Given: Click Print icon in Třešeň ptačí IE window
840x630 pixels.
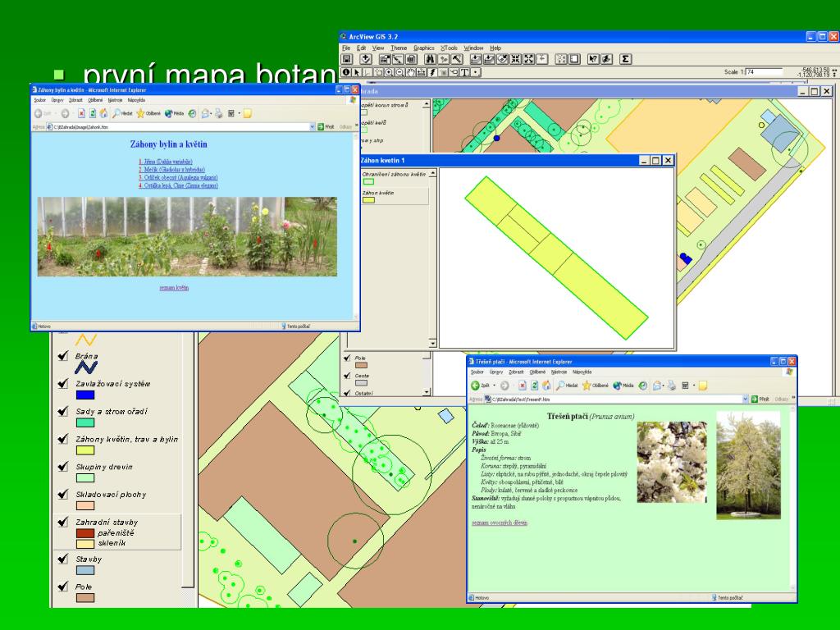Looking at the screenshot, I should tap(672, 386).
